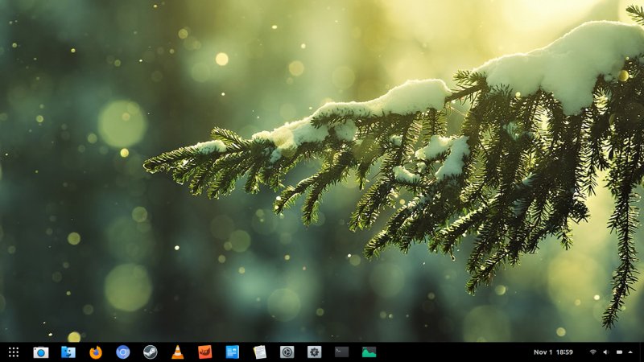Open the applications grid launcher
Screen dimensions: 644x362
(x=14, y=352)
